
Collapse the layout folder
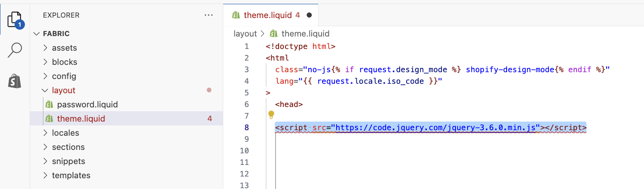click(46, 90)
